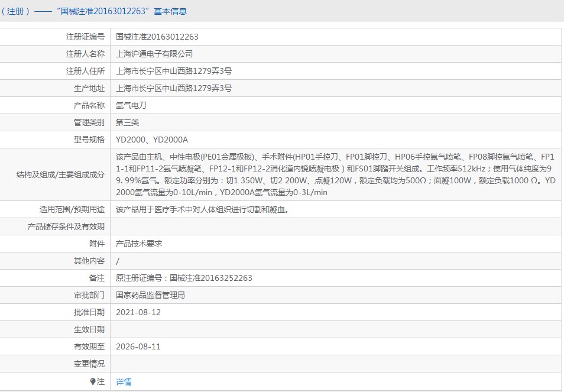Screen dimensions: 564x392
Task: Select the text 原注册证编号：国械注准20163252263
Action: [x=184, y=278]
